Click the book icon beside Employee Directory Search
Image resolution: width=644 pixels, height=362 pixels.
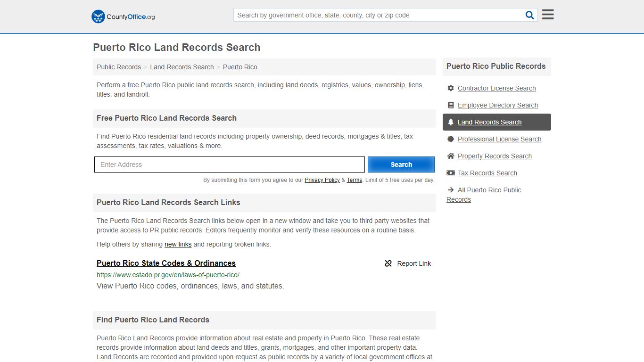(x=451, y=105)
